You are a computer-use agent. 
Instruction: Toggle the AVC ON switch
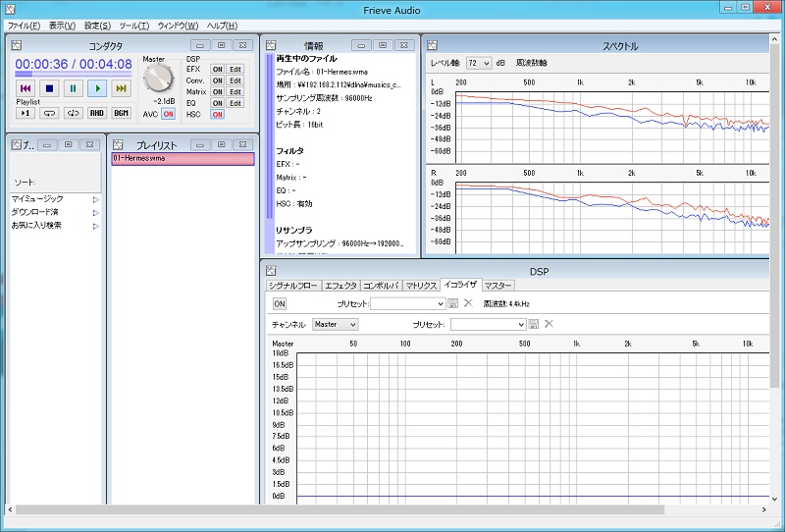pos(168,115)
